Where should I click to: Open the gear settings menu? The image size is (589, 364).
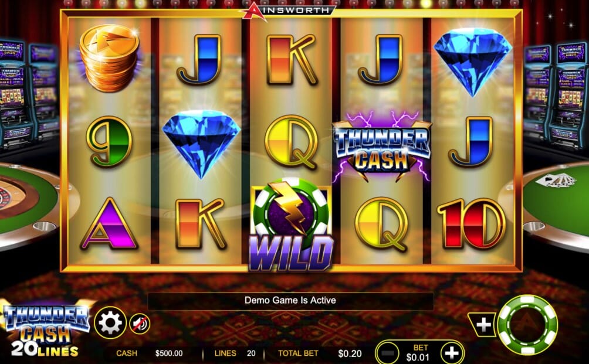click(110, 323)
